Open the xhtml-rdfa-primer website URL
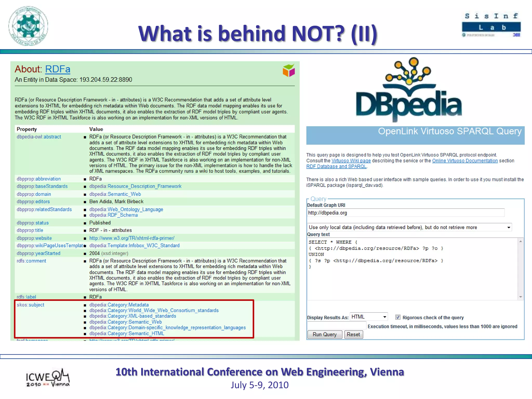This screenshot has height=399, width=532. (132, 238)
